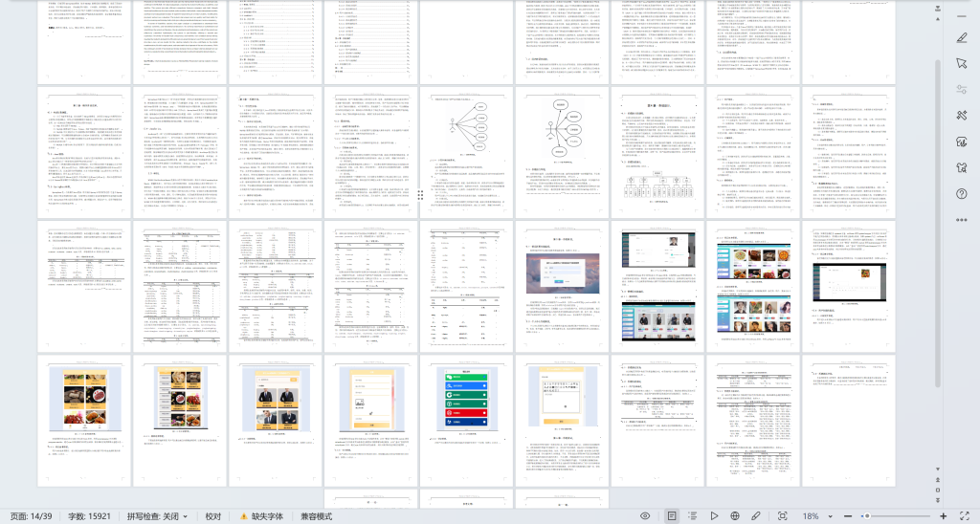Choose the selection arrow tool in sidebar

(961, 64)
